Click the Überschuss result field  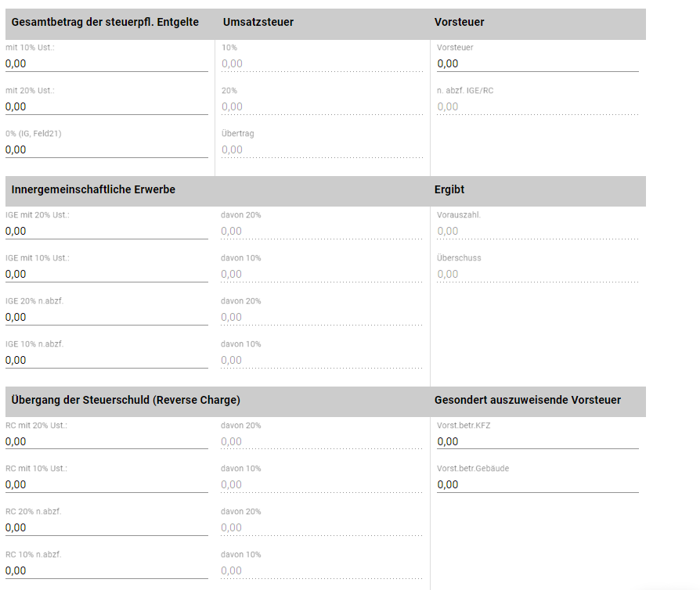pyautogui.click(x=538, y=274)
